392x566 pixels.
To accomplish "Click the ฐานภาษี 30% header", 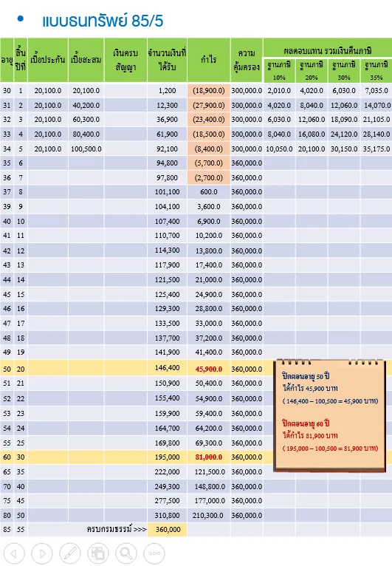I will 344,70.
